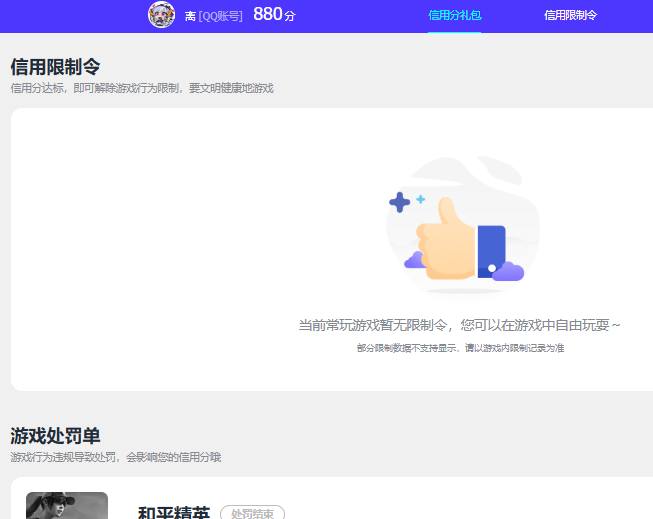This screenshot has height=519, width=653.
Task: Click subtitle 信用分达标，即可解除游戏行为限制
Action: coord(142,88)
